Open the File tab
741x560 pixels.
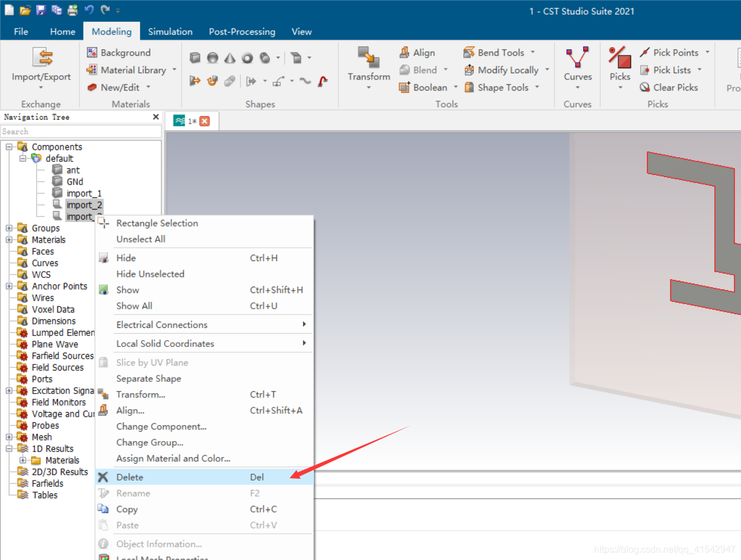(x=21, y=31)
